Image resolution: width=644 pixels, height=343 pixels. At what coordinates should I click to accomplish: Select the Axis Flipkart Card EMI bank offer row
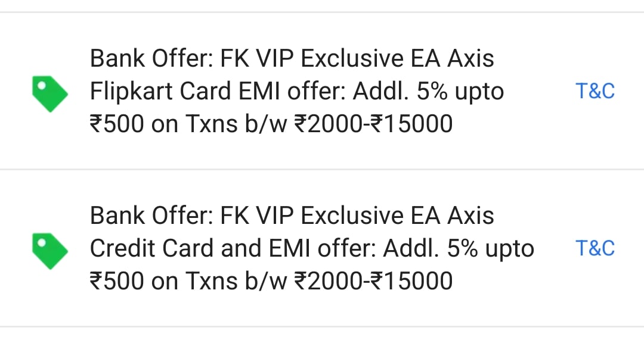[322, 91]
